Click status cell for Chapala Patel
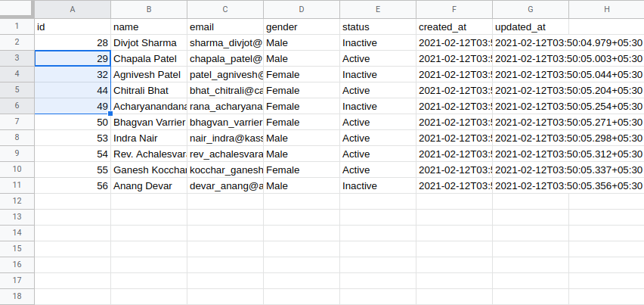The height and width of the screenshot is (305, 644). coord(378,58)
